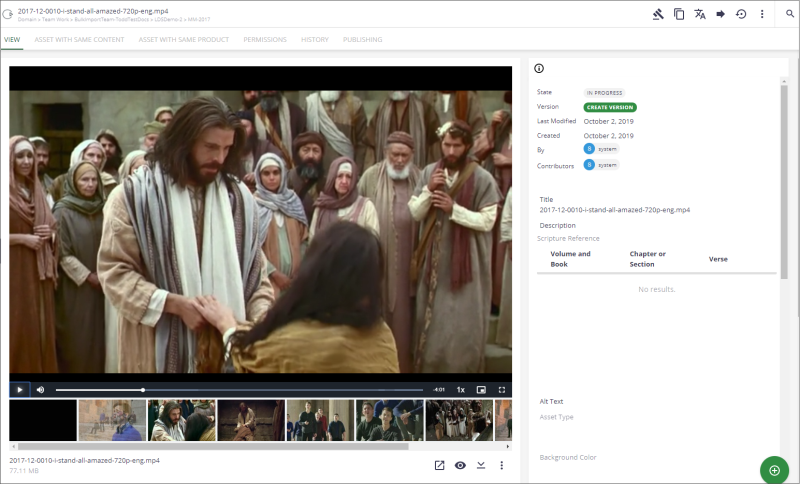Open file in new window icon
Image resolution: width=800 pixels, height=484 pixels.
click(x=439, y=465)
